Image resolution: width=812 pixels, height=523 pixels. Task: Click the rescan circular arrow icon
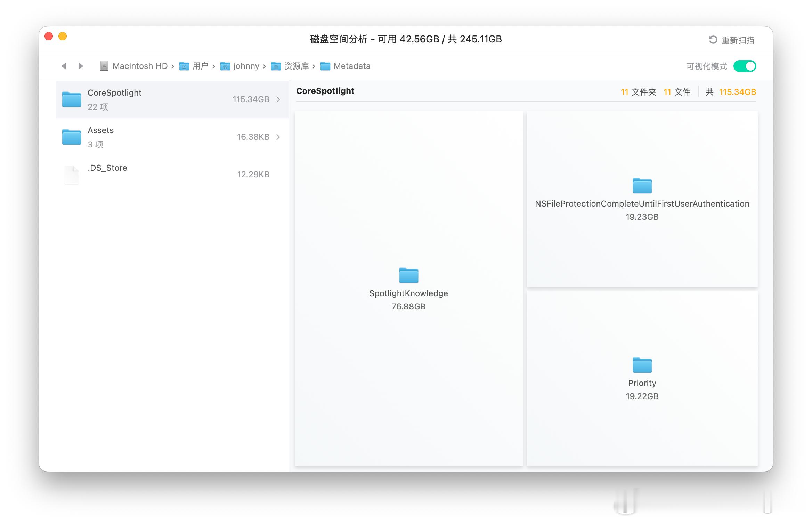713,40
